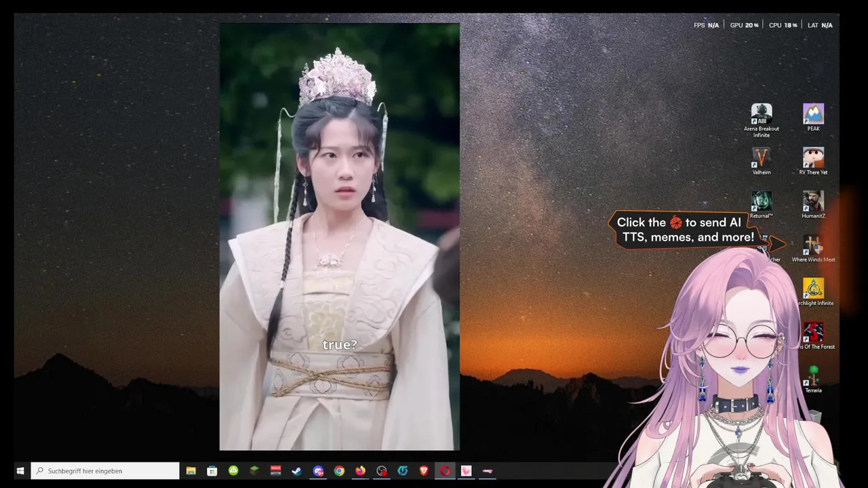This screenshot has height=488, width=868.
Task: Click the video showing the woman in white
Action: 340,237
